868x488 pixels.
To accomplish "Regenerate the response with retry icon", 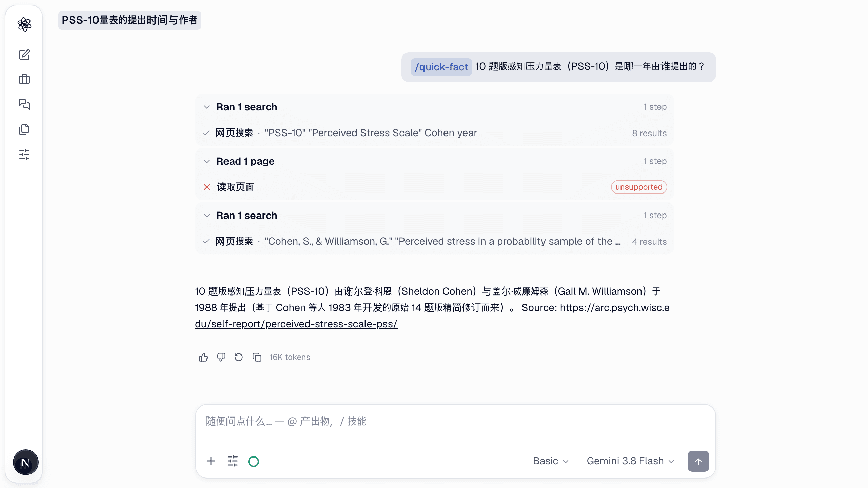I will point(239,357).
